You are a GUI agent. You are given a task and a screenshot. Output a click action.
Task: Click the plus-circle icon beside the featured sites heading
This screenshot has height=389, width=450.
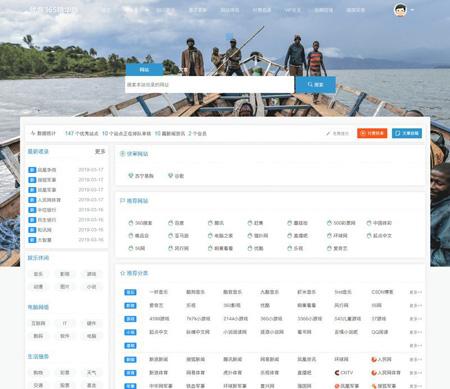coord(122,154)
